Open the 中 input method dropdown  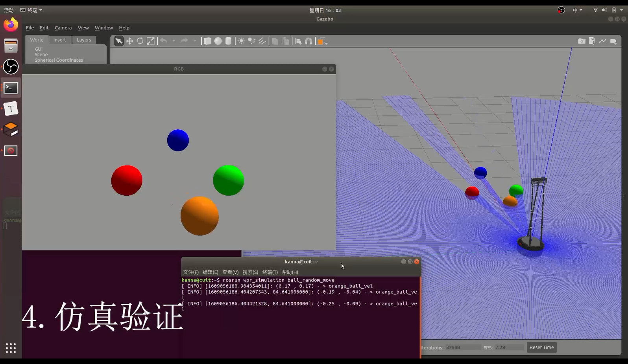577,10
